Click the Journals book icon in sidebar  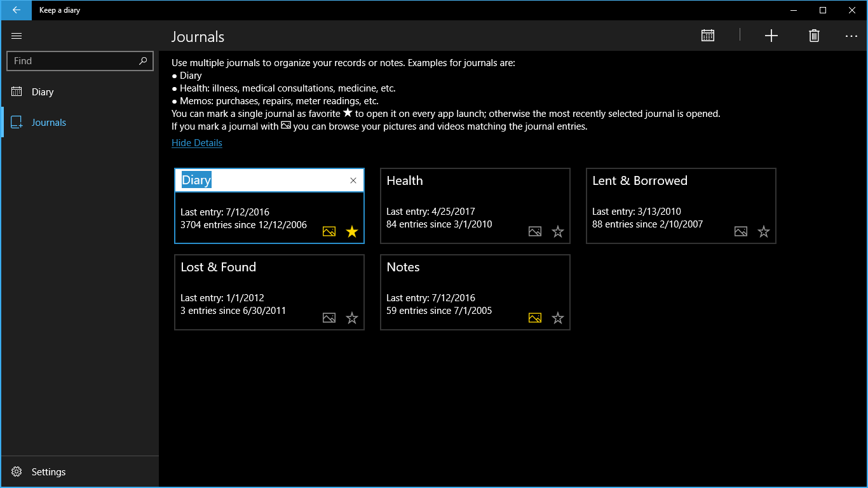(17, 122)
